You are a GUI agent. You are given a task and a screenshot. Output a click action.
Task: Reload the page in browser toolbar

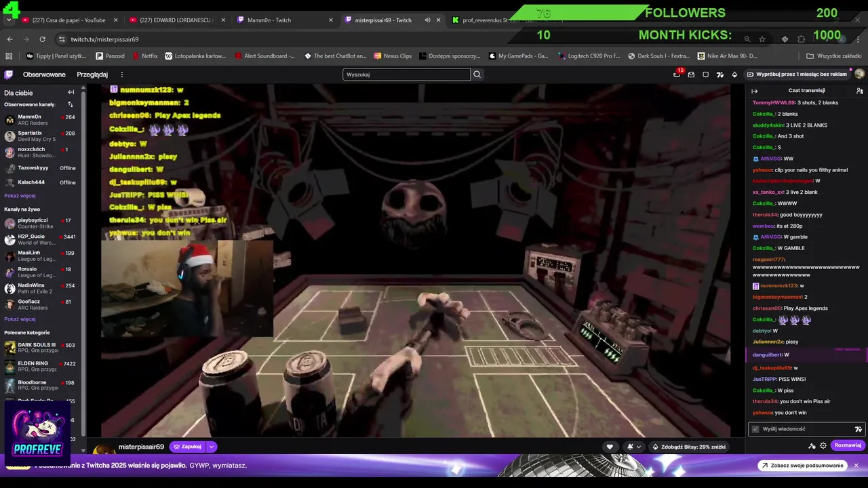[42, 39]
